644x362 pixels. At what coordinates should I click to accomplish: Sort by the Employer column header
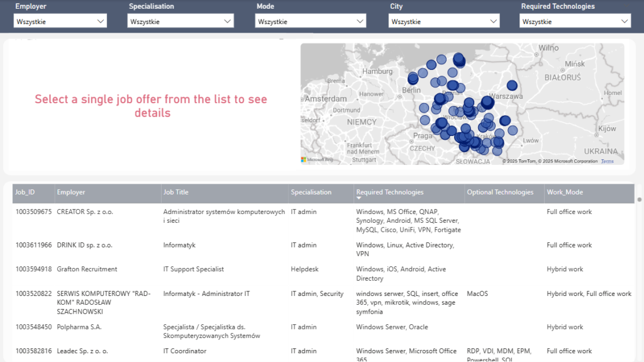click(70, 192)
